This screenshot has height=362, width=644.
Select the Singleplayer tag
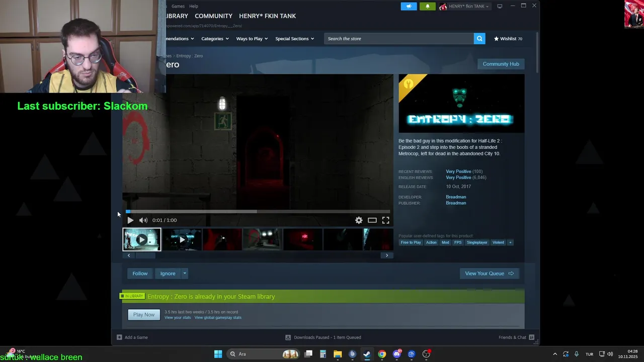pos(477,242)
